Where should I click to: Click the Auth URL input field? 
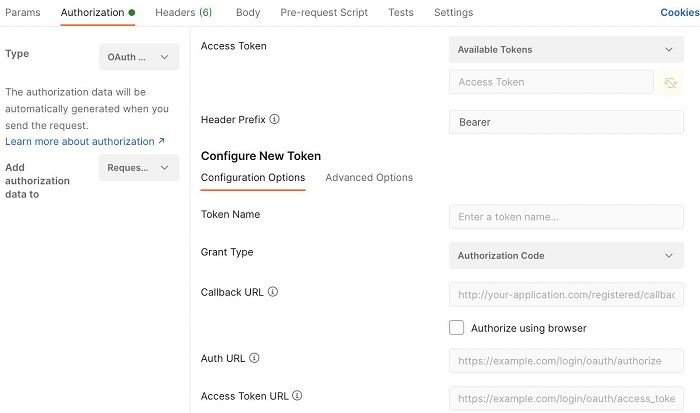566,359
